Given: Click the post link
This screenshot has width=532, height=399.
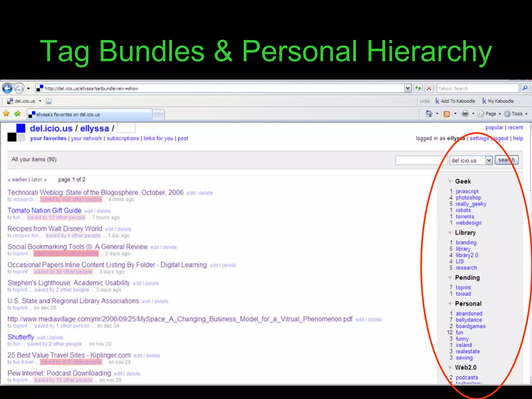Looking at the screenshot, I should (x=183, y=138).
